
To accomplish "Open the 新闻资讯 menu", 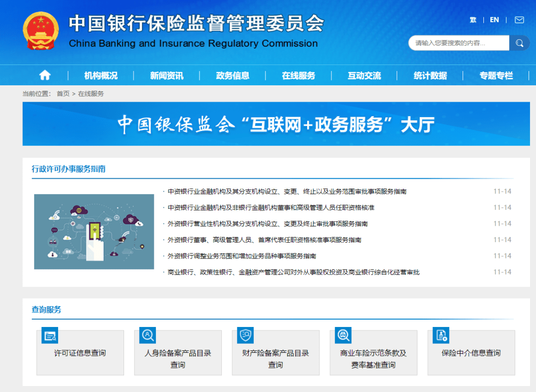I will pos(167,75).
